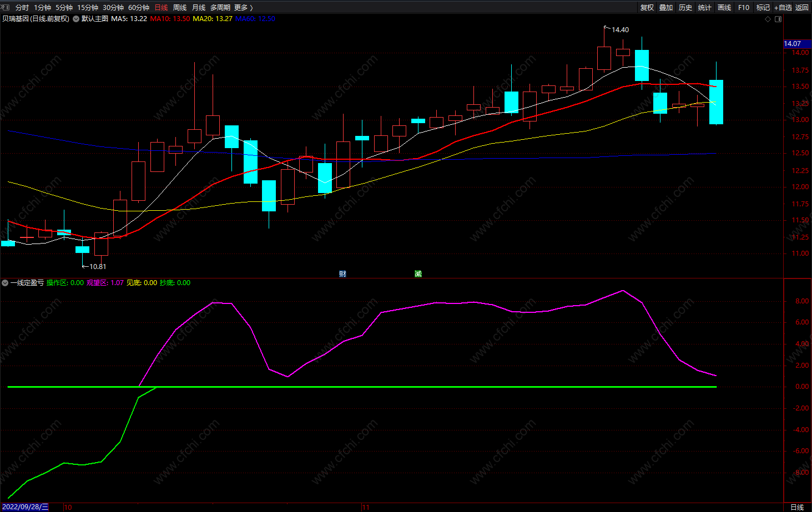Click the diamond icon above the price axis
Viewport: 812px width, 512px height.
(768, 19)
